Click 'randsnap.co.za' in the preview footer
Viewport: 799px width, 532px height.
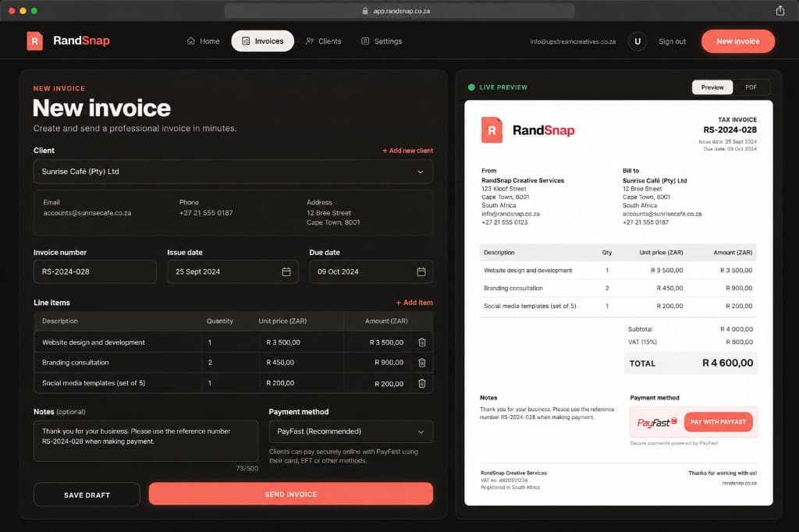[x=740, y=483]
